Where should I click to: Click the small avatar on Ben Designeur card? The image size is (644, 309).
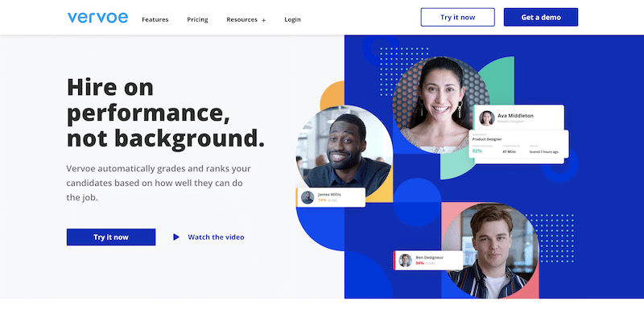click(x=406, y=260)
